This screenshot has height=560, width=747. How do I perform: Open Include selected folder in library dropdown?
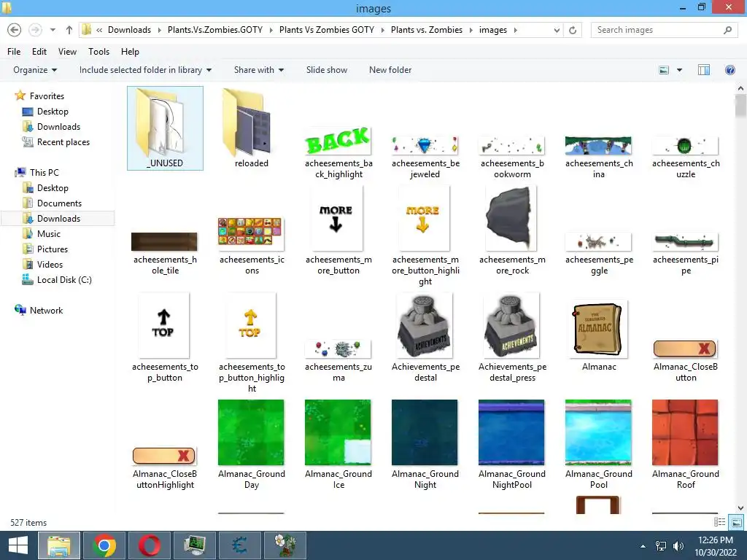pyautogui.click(x=145, y=70)
